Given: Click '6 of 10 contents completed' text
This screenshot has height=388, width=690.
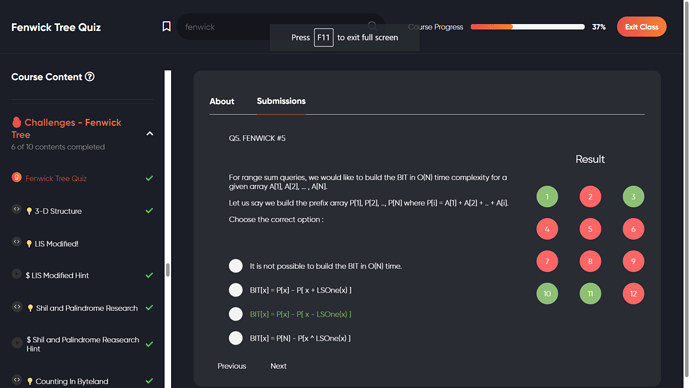Looking at the screenshot, I should (x=58, y=147).
